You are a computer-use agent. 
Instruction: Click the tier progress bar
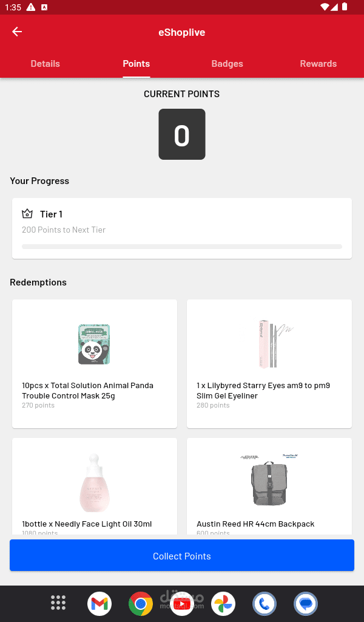coord(182,247)
